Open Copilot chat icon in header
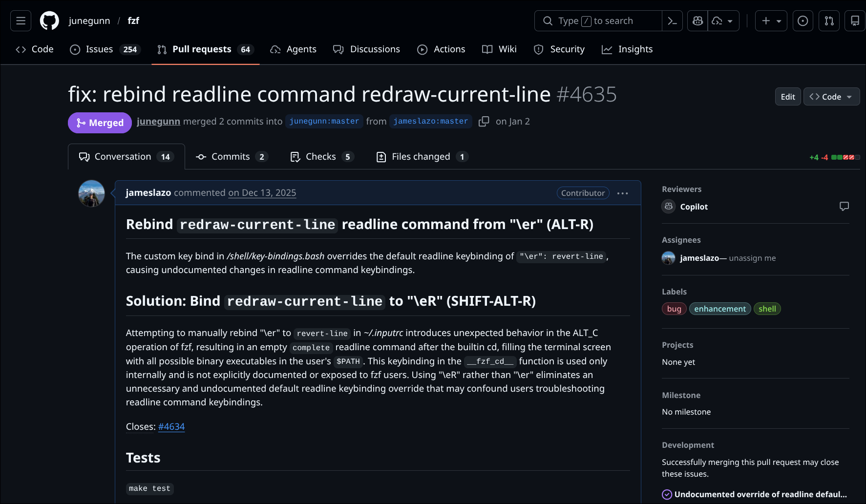The image size is (866, 504). tap(697, 21)
